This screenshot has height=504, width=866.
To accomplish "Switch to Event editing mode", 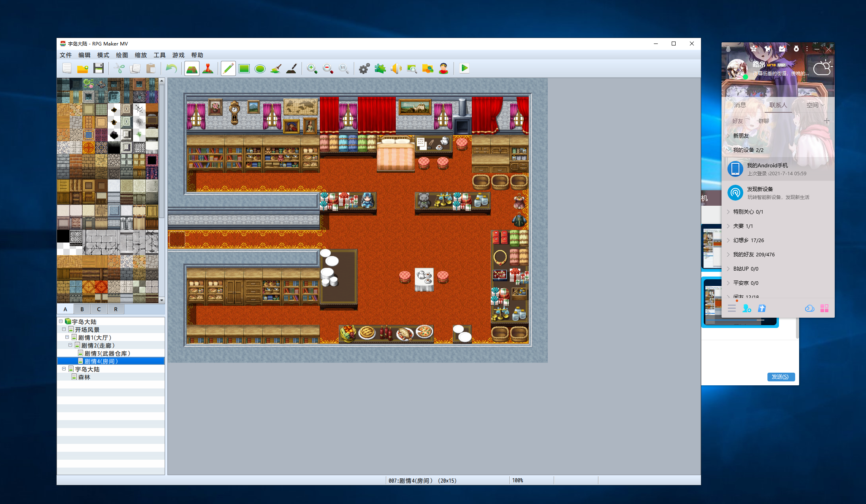I will click(x=208, y=69).
